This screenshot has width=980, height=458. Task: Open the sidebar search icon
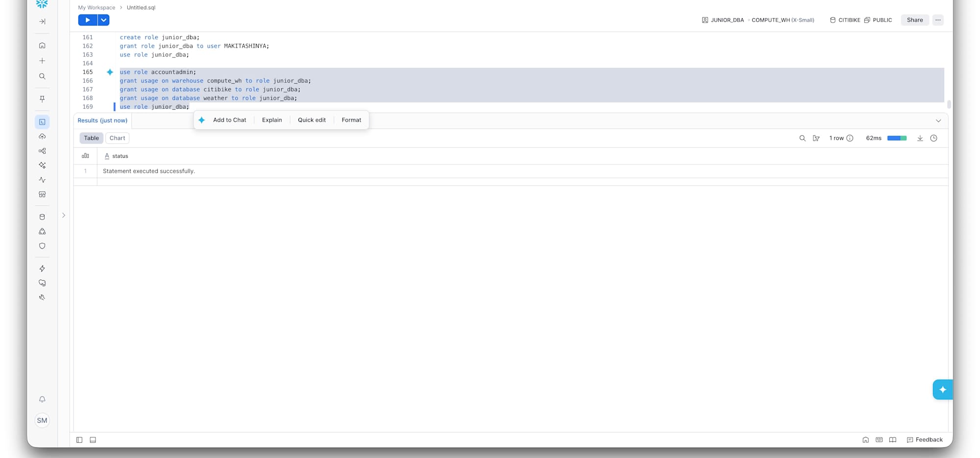point(42,76)
